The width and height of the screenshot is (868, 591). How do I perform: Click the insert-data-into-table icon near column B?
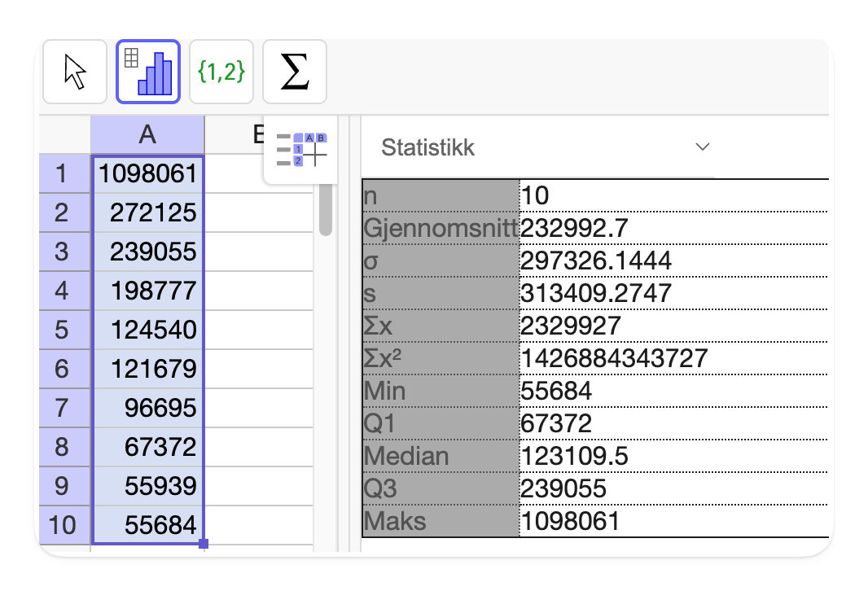pyautogui.click(x=300, y=151)
